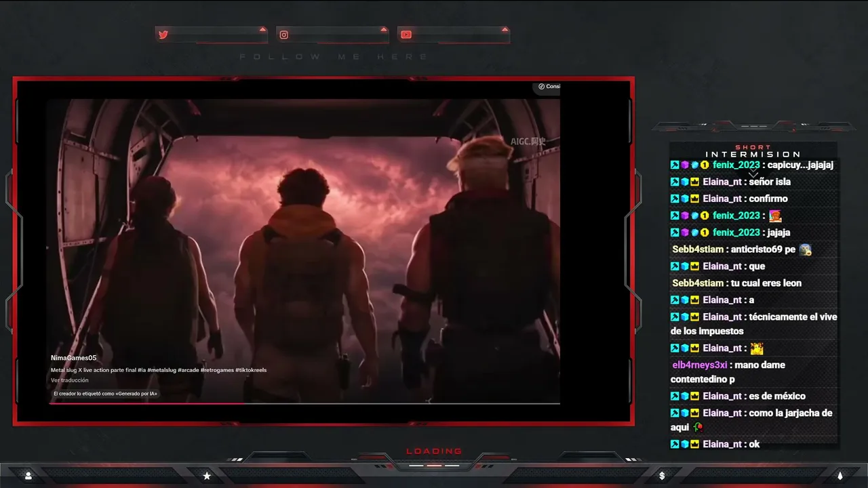The height and width of the screenshot is (488, 868).
Task: Click the blue cube badge beside 'es de méxico'
Action: (x=685, y=396)
